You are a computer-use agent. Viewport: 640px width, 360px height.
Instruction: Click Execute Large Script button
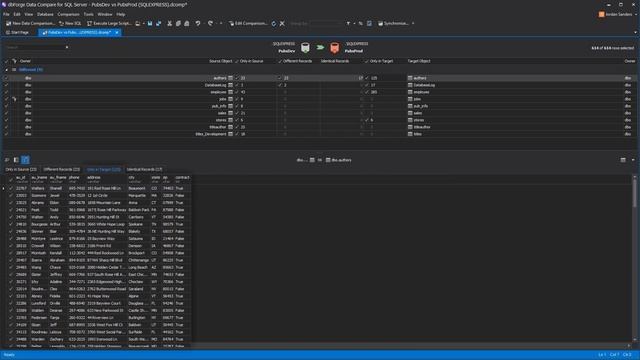(x=109, y=24)
